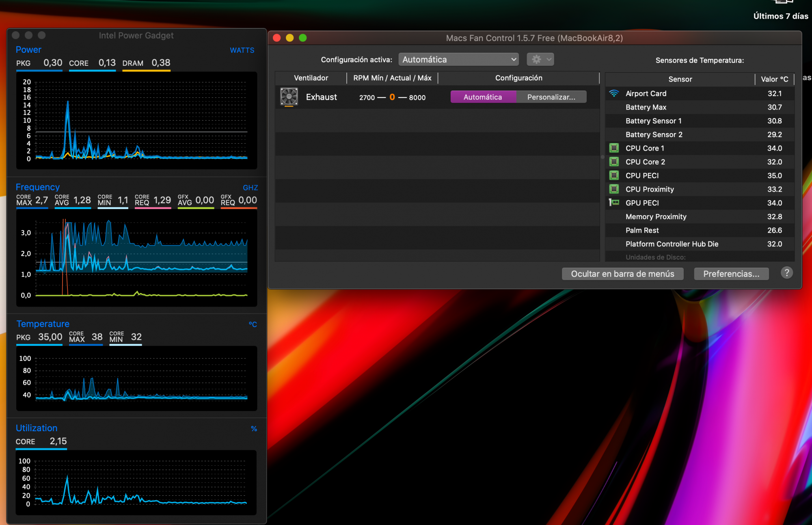812x525 pixels.
Task: Click the CORE power value 0,13
Action: tap(107, 63)
